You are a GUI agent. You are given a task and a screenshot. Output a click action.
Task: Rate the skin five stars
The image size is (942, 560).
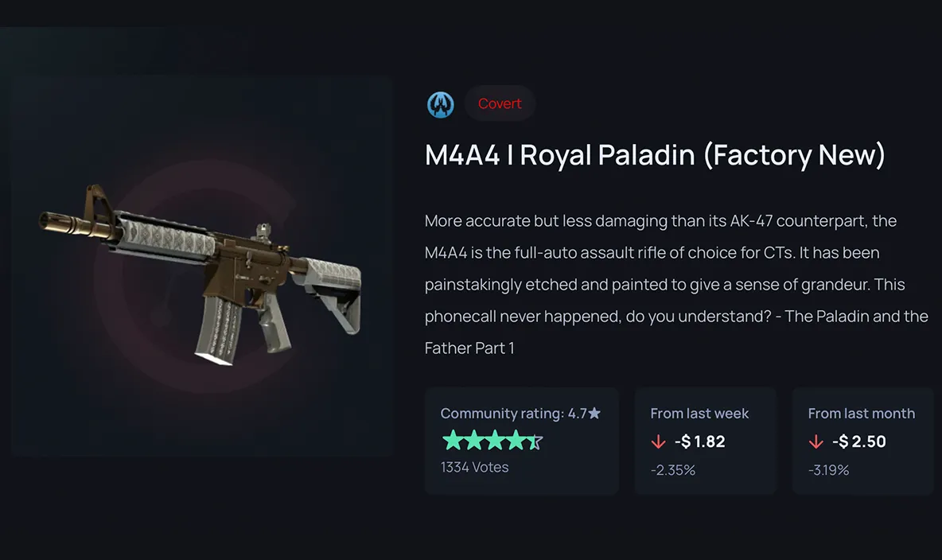click(535, 441)
